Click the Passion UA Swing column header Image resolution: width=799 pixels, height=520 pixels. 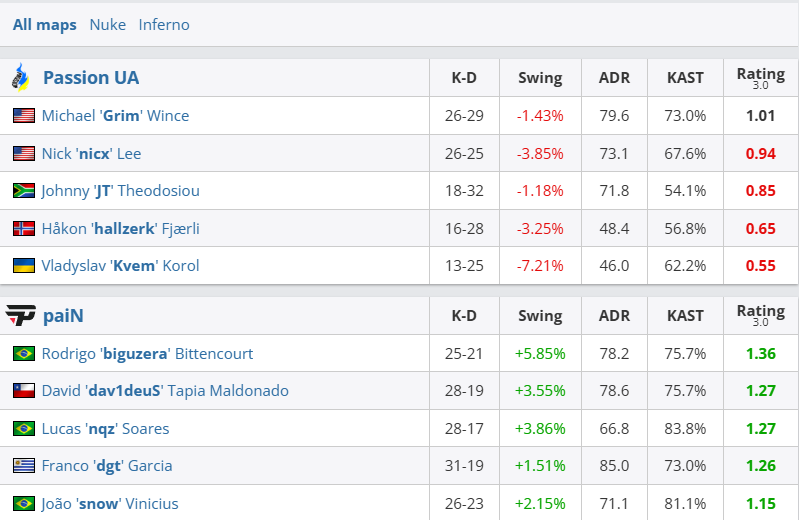540,78
